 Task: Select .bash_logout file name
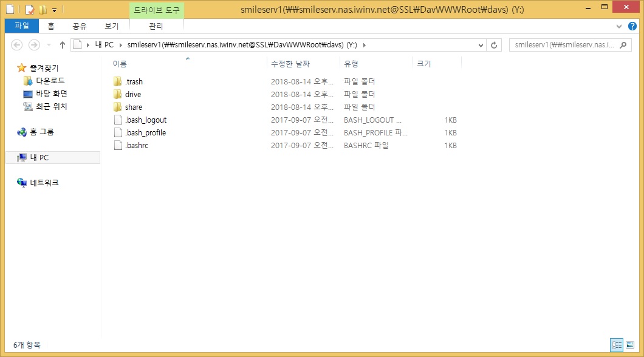tap(146, 120)
